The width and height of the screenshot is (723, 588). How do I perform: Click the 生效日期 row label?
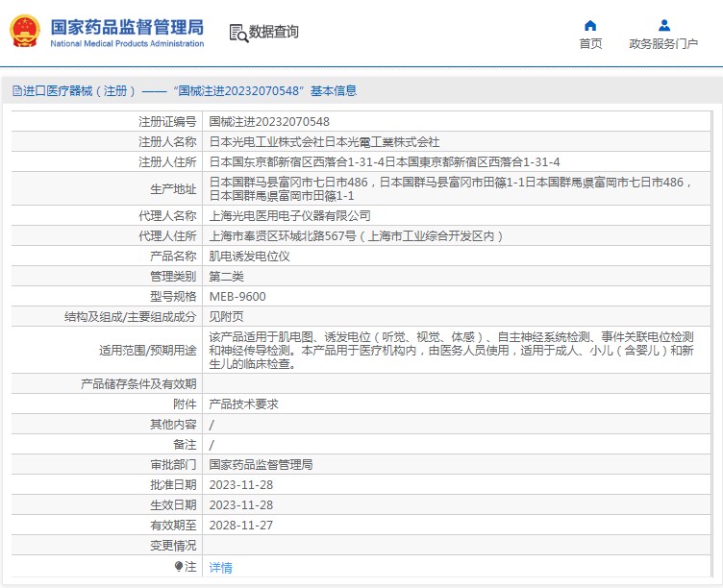point(173,505)
